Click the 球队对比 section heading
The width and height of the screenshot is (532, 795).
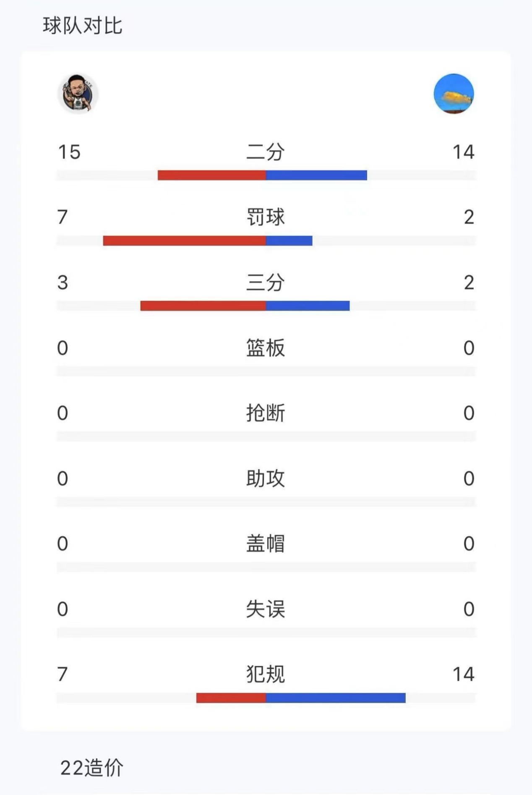(x=83, y=26)
